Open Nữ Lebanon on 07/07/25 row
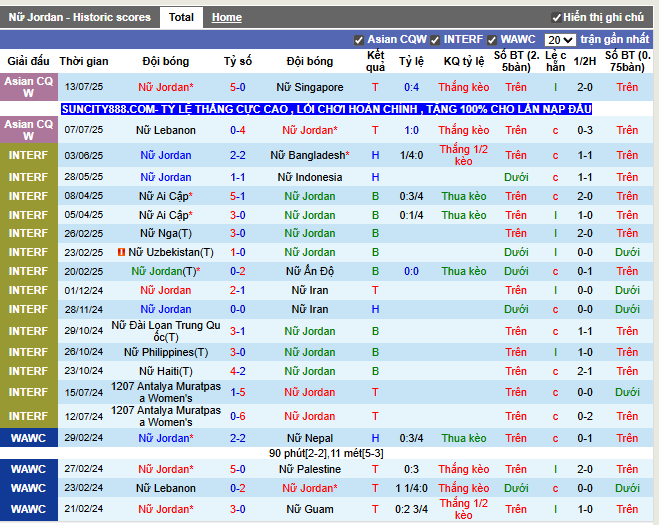This screenshot has width=659, height=525. coord(166,130)
